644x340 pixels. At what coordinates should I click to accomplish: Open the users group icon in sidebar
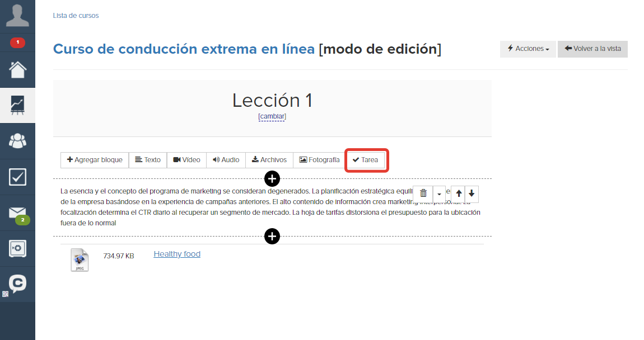tap(18, 141)
